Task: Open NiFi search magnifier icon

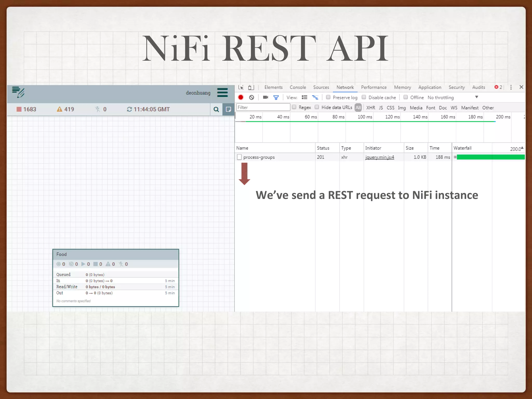Action: point(216,109)
